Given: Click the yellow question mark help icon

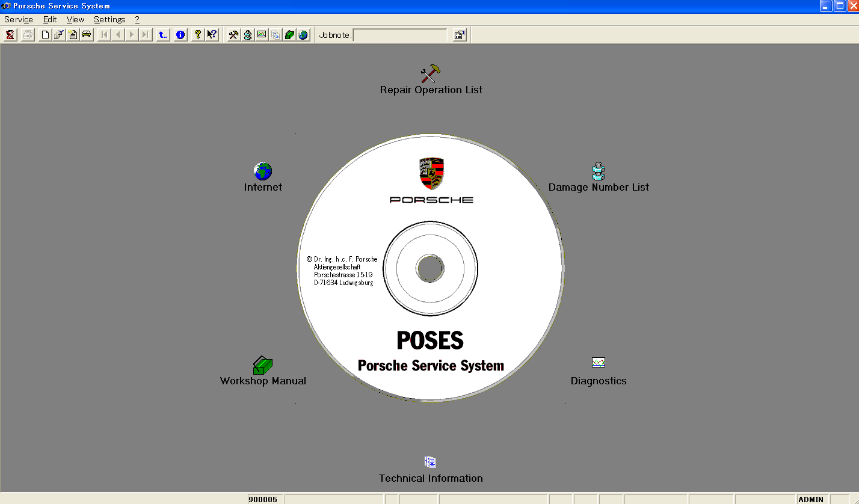Looking at the screenshot, I should [x=197, y=35].
